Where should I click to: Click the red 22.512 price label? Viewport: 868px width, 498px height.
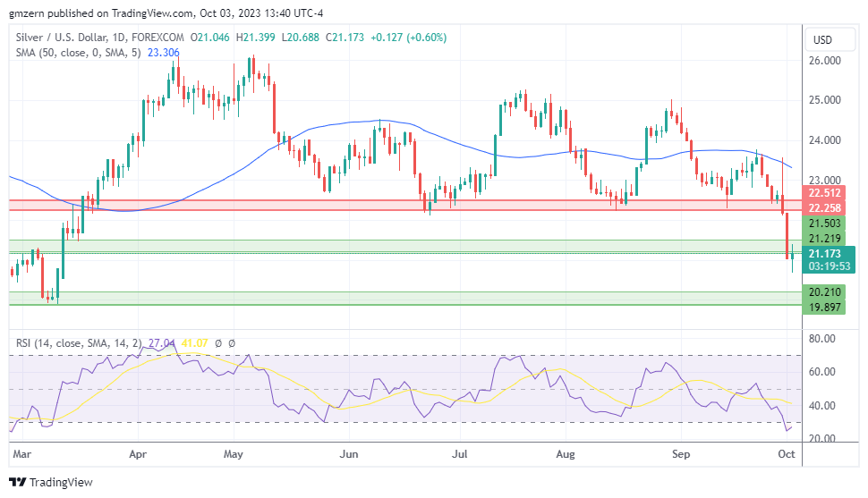tap(824, 193)
